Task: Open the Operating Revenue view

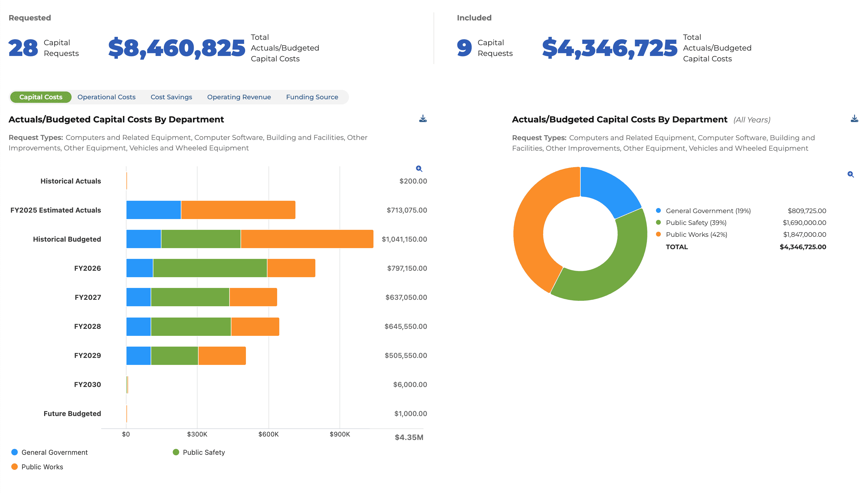Action: pyautogui.click(x=239, y=97)
